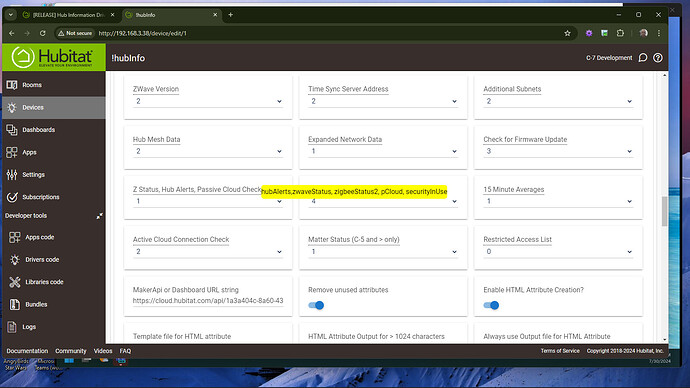Open the Apps code icon
The image size is (690, 388).
click(x=15, y=237)
